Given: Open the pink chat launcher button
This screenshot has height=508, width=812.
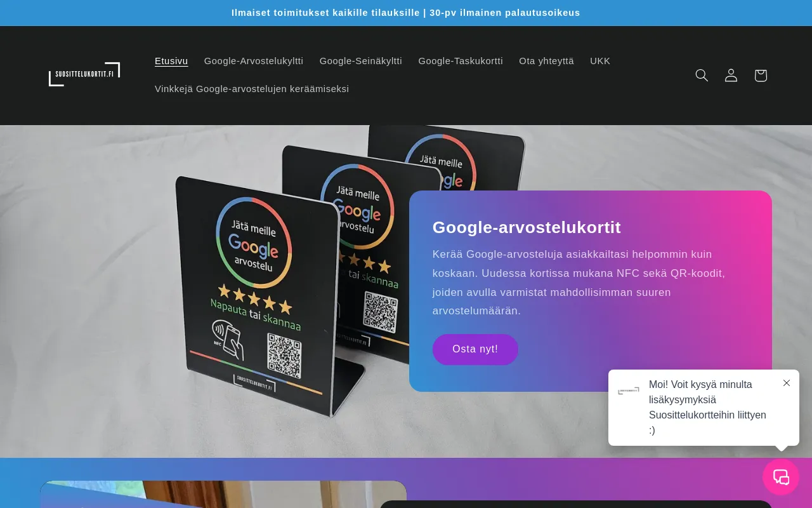Looking at the screenshot, I should point(781,477).
